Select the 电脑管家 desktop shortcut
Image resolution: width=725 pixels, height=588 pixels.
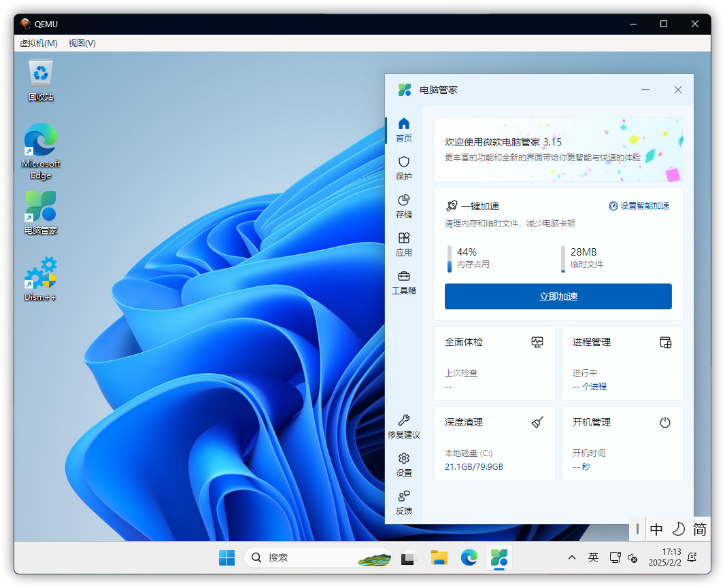click(x=41, y=213)
